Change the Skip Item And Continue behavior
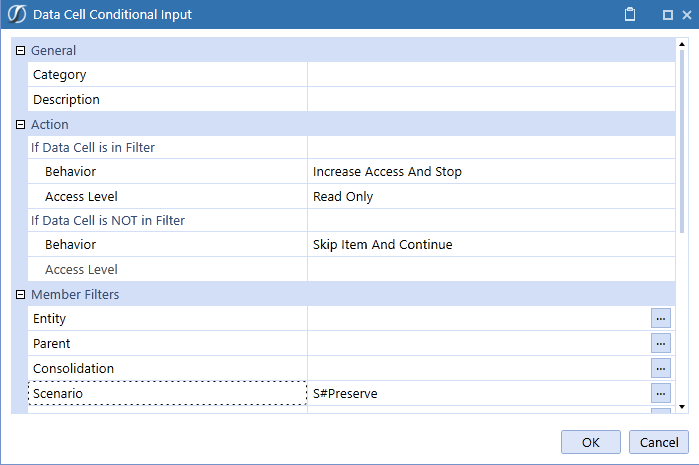The image size is (699, 465). click(x=490, y=245)
